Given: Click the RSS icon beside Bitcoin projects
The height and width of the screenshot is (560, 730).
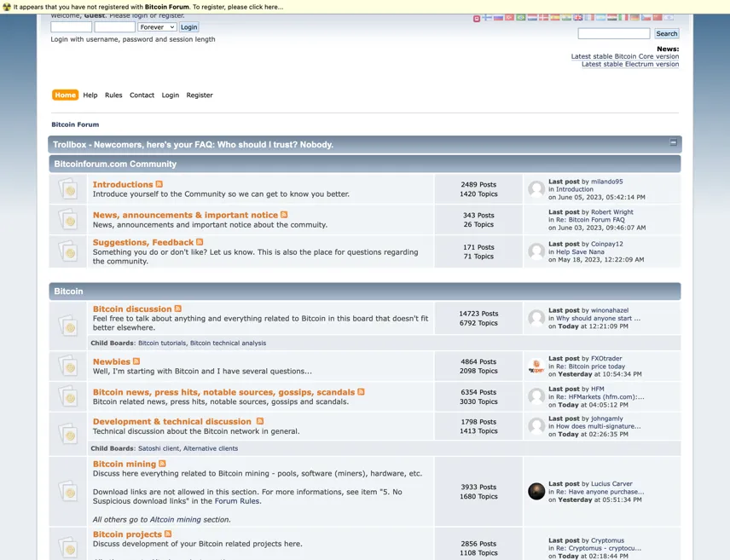Looking at the screenshot, I should 168,534.
